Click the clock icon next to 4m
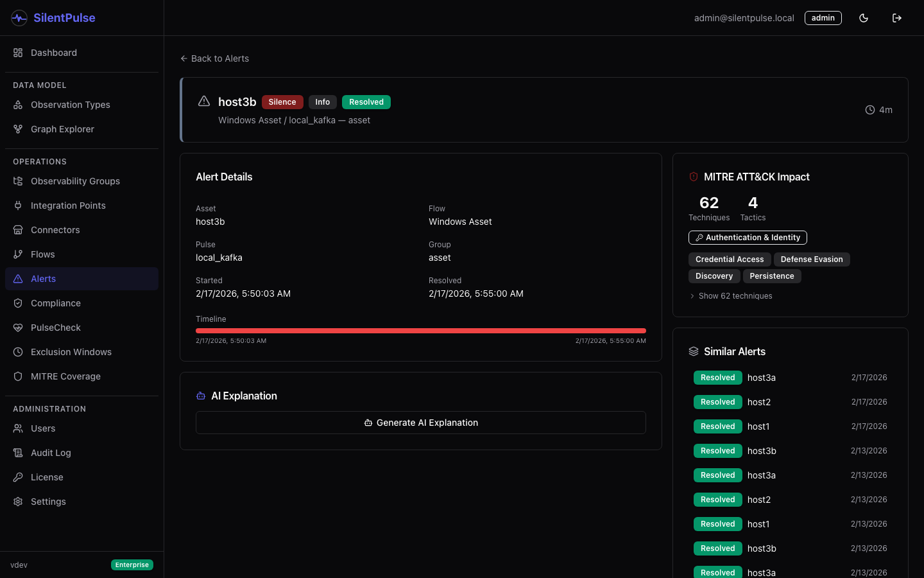This screenshot has width=924, height=578. (870, 110)
